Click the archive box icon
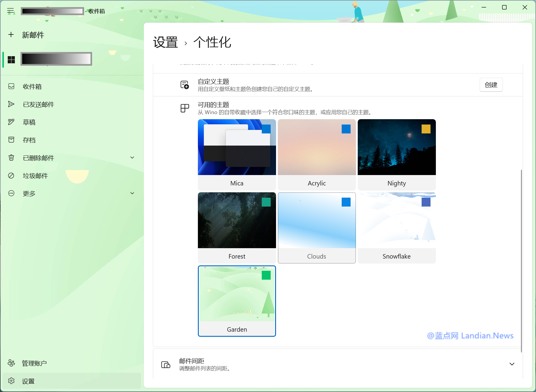Screen dimensions: 536x392 tap(11, 140)
